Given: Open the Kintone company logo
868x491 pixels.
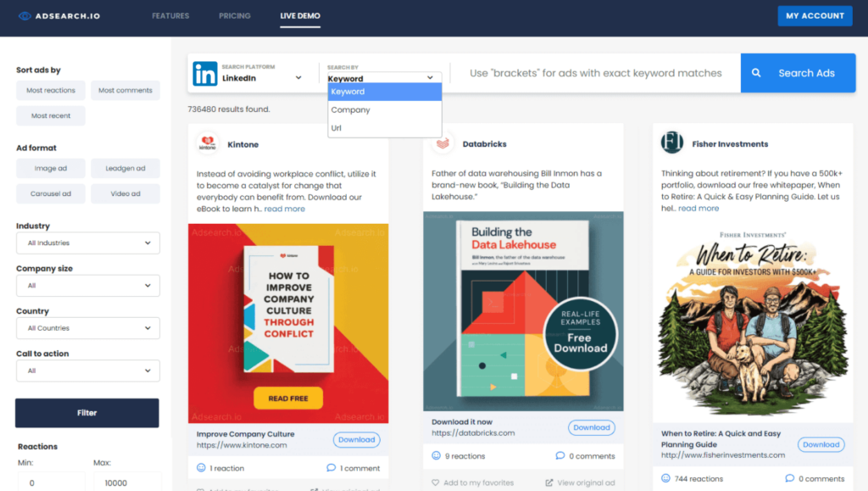Looking at the screenshot, I should (x=208, y=144).
